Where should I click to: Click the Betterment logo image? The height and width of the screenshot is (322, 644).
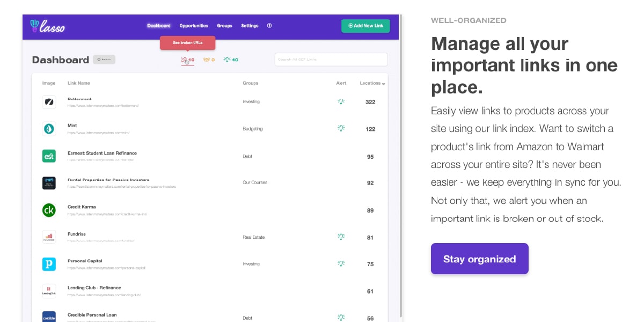[x=49, y=102]
